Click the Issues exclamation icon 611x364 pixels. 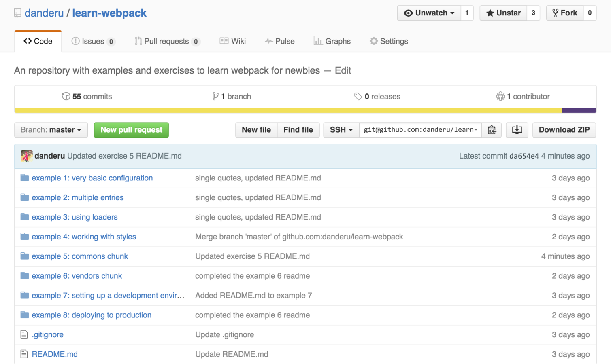(75, 41)
